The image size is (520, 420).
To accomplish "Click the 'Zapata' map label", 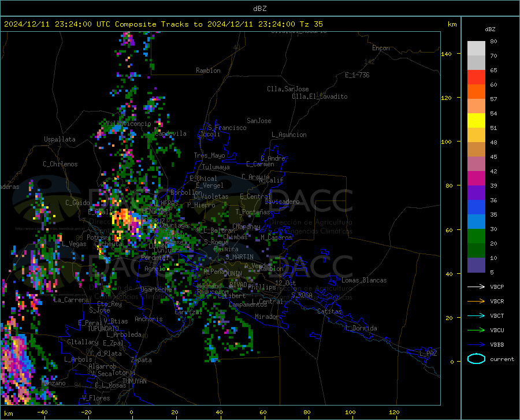I will tap(142, 360).
